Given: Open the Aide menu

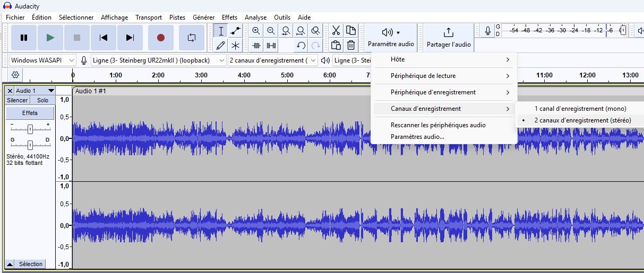Looking at the screenshot, I should tap(304, 17).
